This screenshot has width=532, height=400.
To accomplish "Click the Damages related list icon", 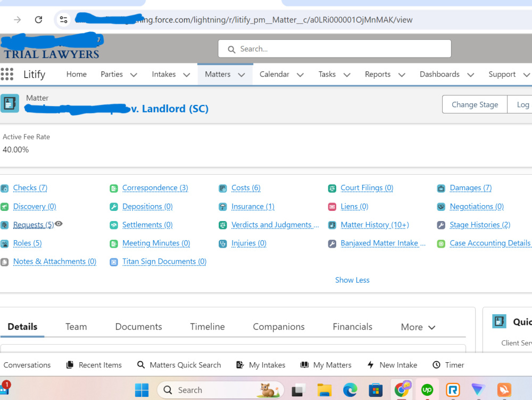I will pos(441,188).
